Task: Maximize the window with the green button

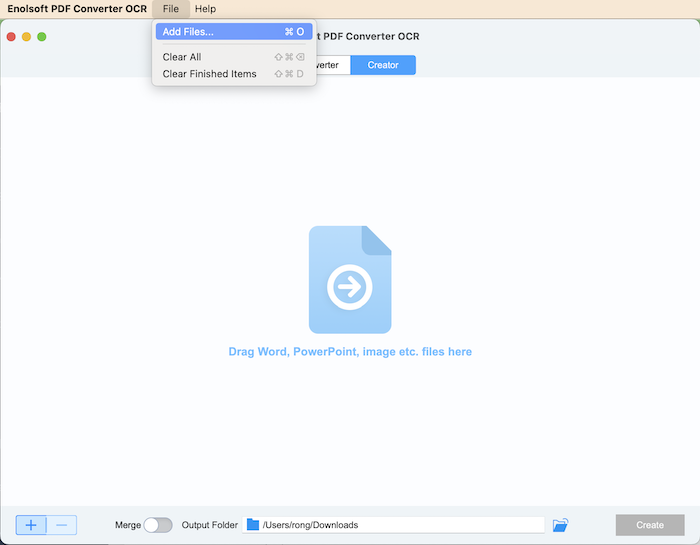Action: pyautogui.click(x=42, y=37)
